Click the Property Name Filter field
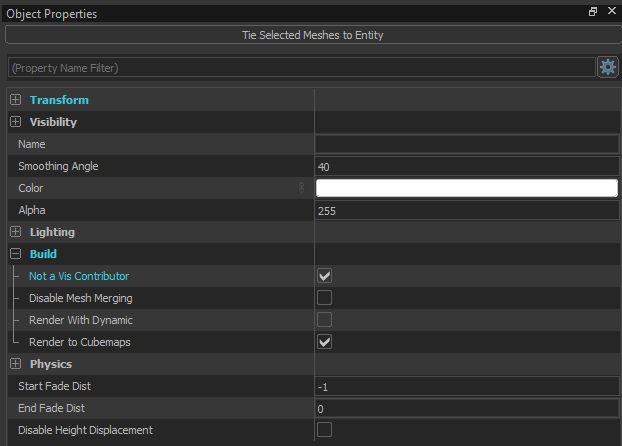 click(300, 67)
